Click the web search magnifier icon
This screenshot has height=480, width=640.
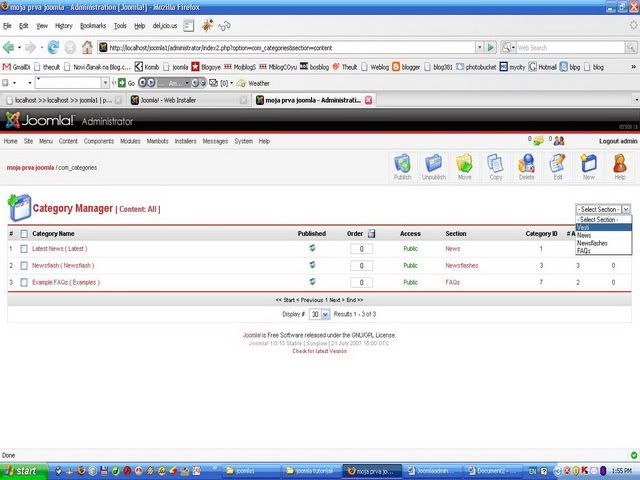click(x=631, y=48)
